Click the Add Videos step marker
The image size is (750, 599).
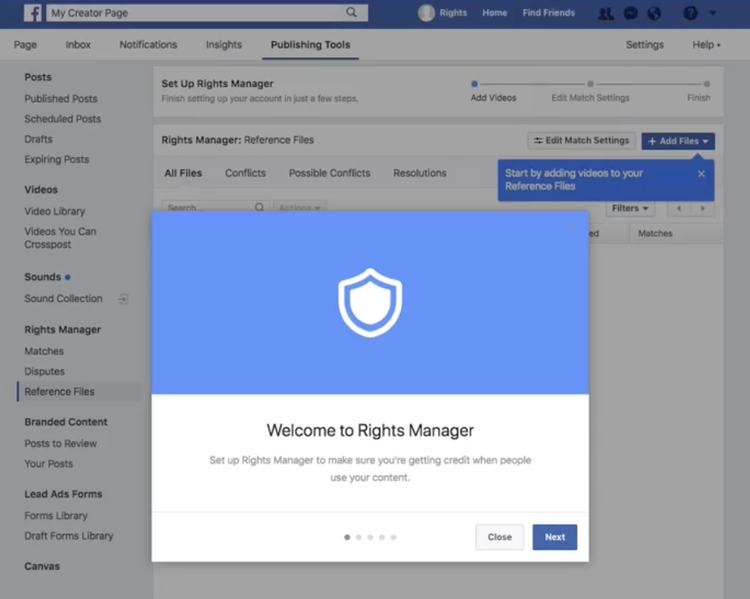[474, 84]
